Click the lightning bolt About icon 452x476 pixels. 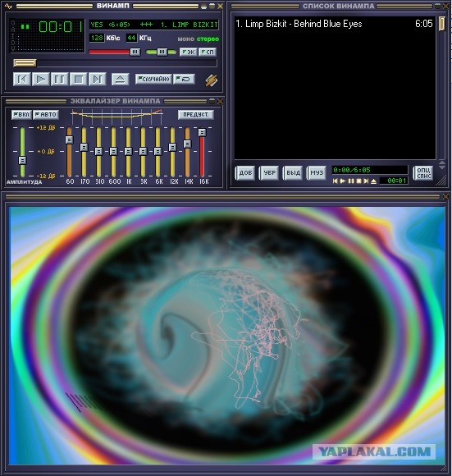click(212, 80)
